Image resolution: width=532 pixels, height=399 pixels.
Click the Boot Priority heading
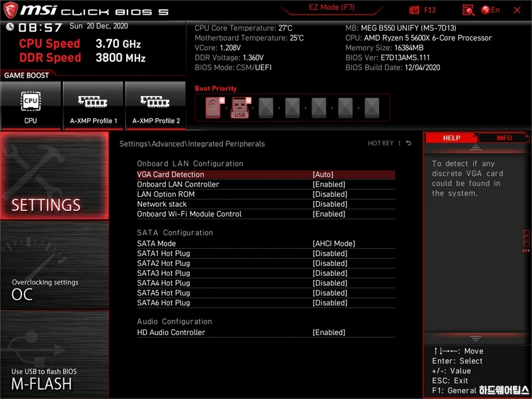pos(216,88)
